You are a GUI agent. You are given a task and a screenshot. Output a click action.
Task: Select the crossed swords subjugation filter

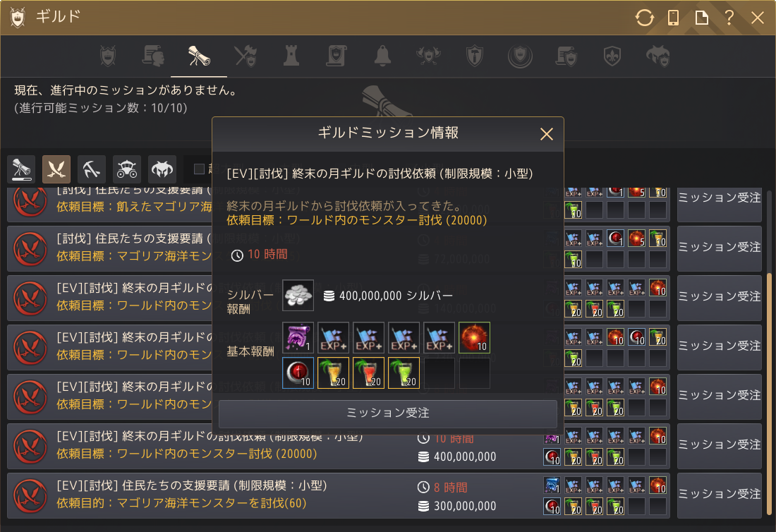(56, 170)
